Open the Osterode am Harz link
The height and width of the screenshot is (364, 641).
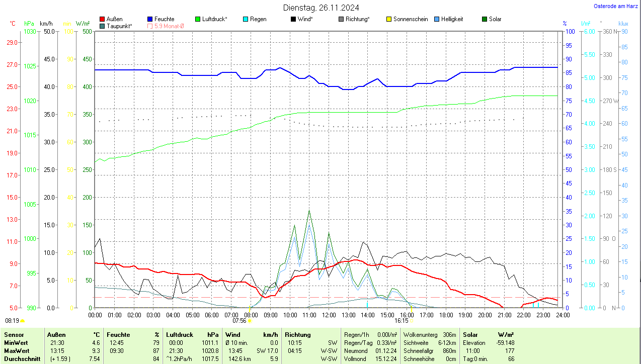click(616, 6)
